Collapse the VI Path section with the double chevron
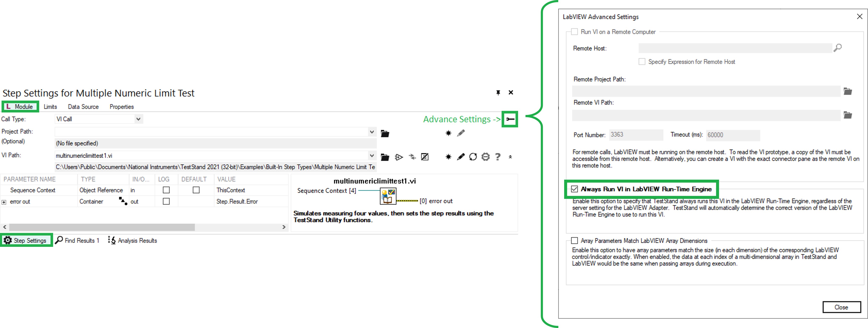Screen dimensions: 868x328 510,157
